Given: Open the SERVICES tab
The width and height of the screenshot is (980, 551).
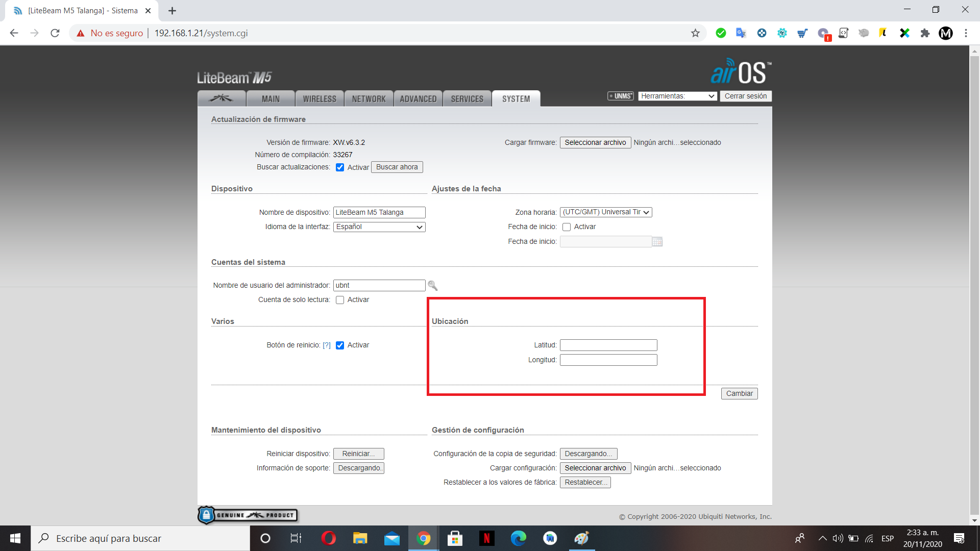Looking at the screenshot, I should point(467,98).
